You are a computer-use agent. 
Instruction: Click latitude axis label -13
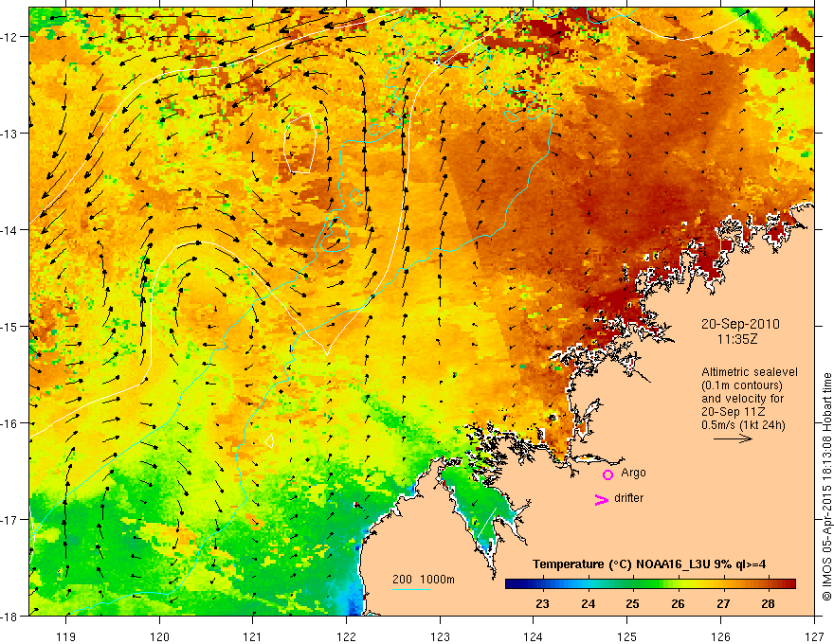point(9,134)
